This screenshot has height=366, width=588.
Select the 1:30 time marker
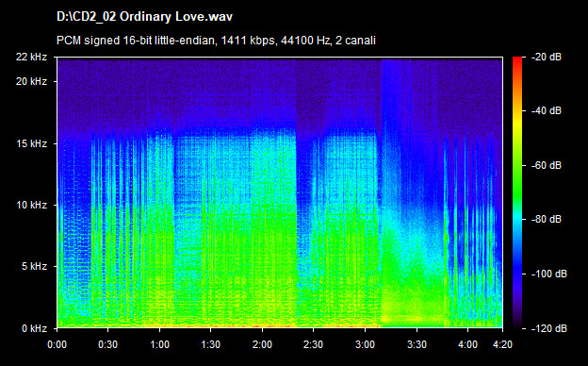coord(211,344)
